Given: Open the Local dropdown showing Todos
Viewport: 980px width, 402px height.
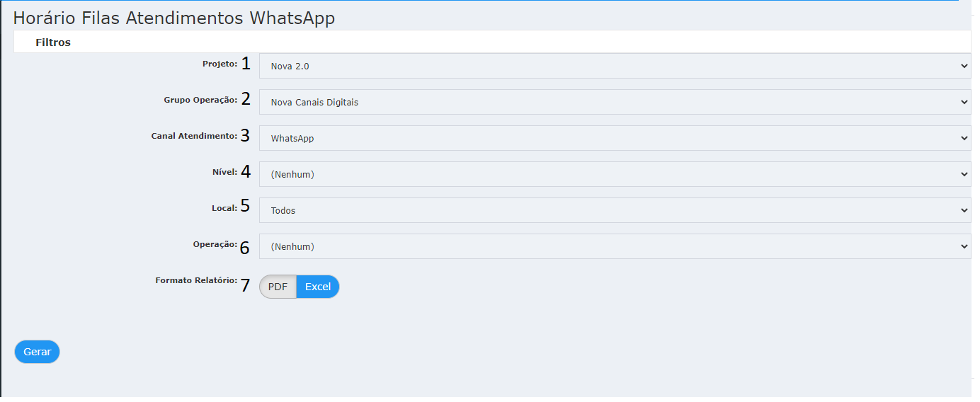Looking at the screenshot, I should point(615,210).
